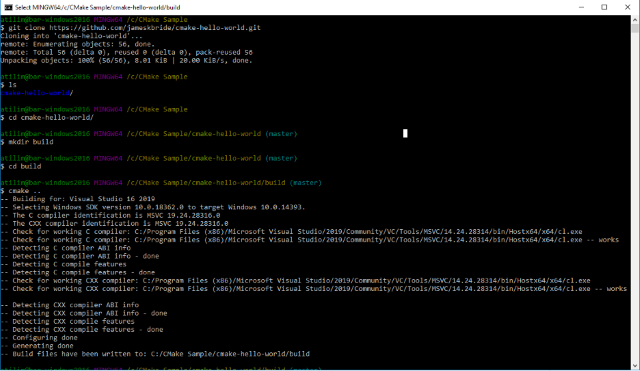Viewport: 640px width, 371px height.
Task: Click the blue cmake-hello-world/ directory listing
Action: [x=37, y=93]
